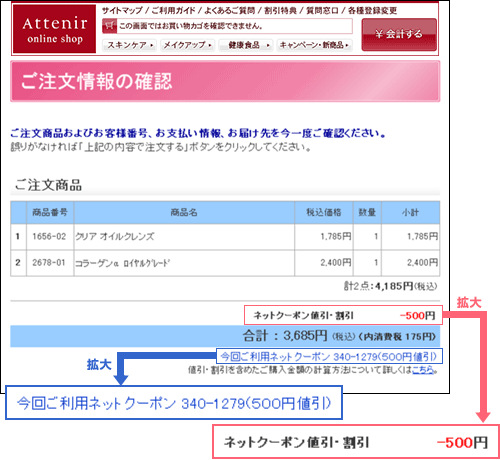Open the 質問窓口 link
Image resolution: width=500 pixels, height=460 pixels.
[x=322, y=11]
